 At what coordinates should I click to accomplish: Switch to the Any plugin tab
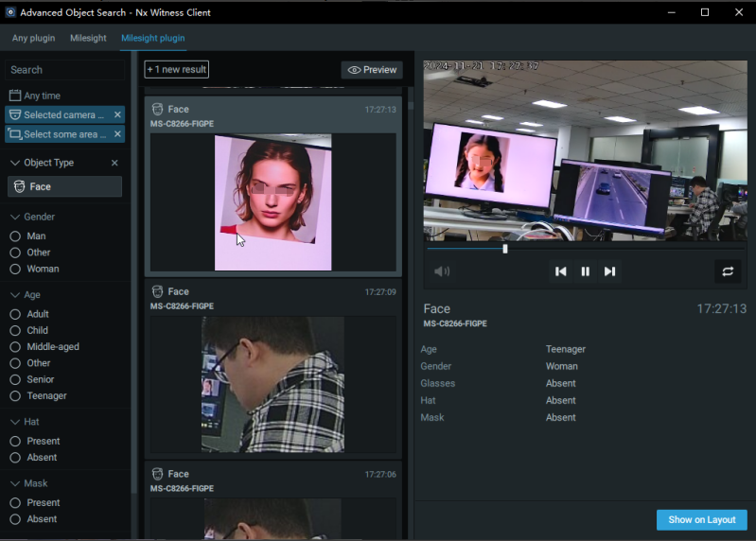pos(33,38)
